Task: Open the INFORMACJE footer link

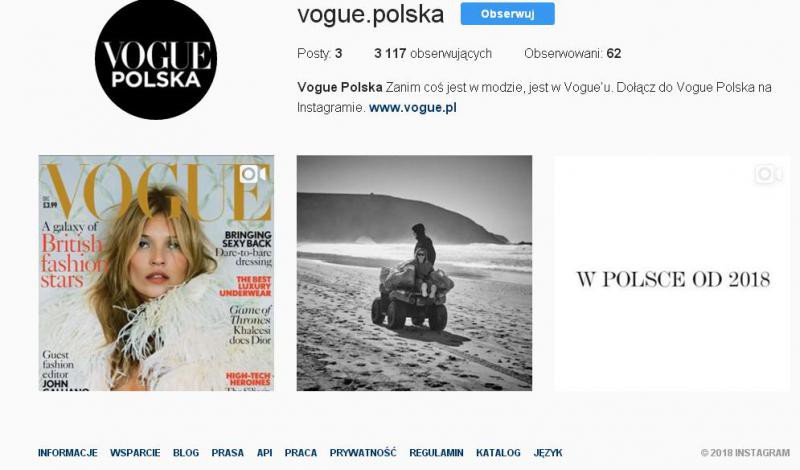Action: pos(67,453)
